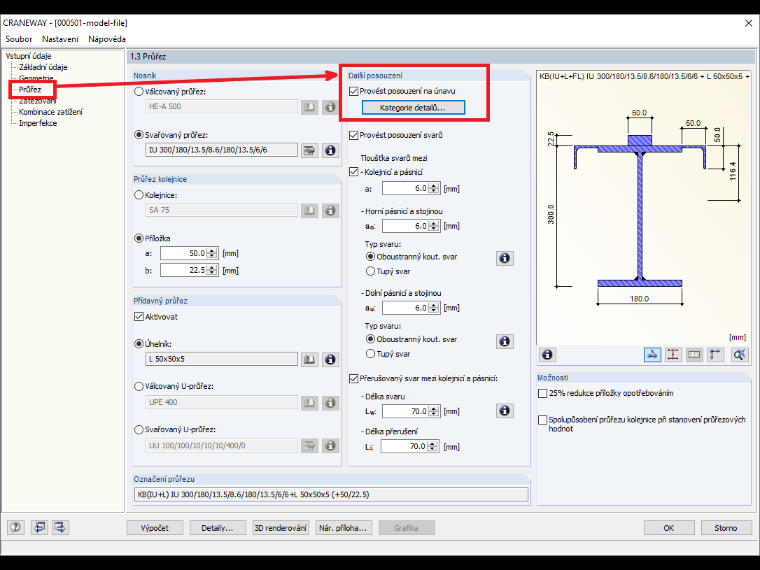Select Svařovaný průřez radio button
This screenshot has height=570, width=760.
pyautogui.click(x=139, y=135)
